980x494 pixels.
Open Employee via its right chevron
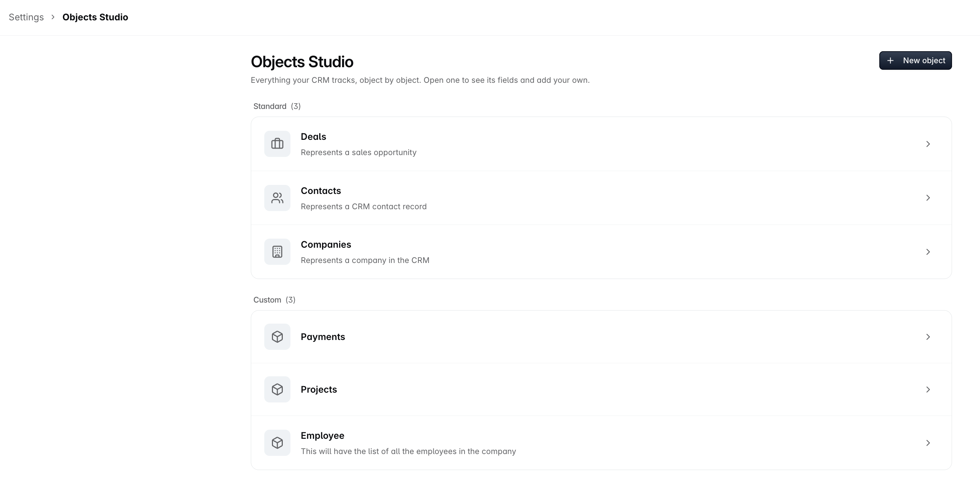pyautogui.click(x=928, y=443)
